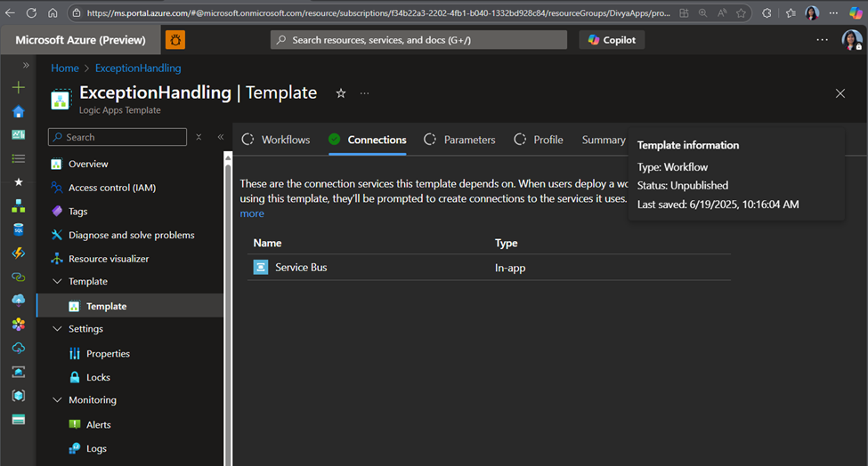Clear the resource menu search with X
The height and width of the screenshot is (466, 868).
[199, 137]
